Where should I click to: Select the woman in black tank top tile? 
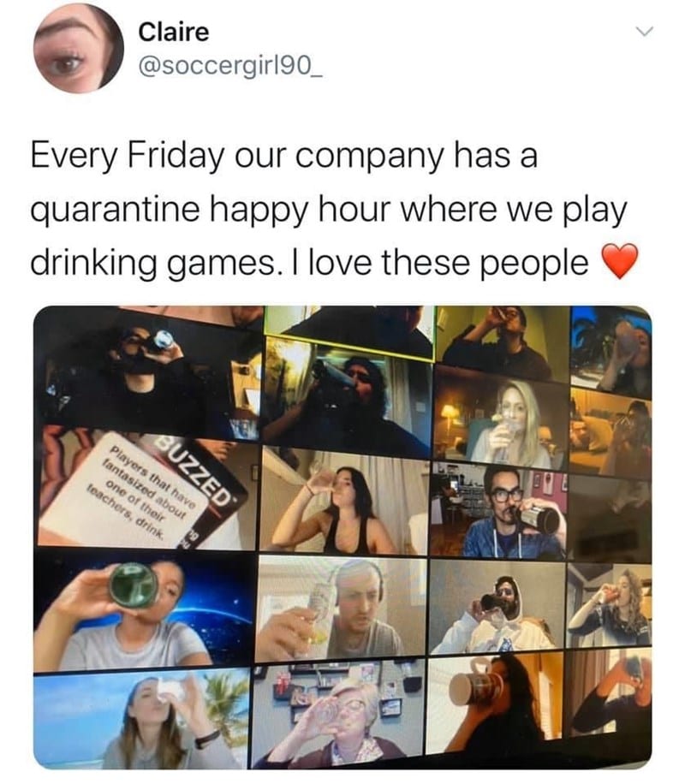coord(343,501)
